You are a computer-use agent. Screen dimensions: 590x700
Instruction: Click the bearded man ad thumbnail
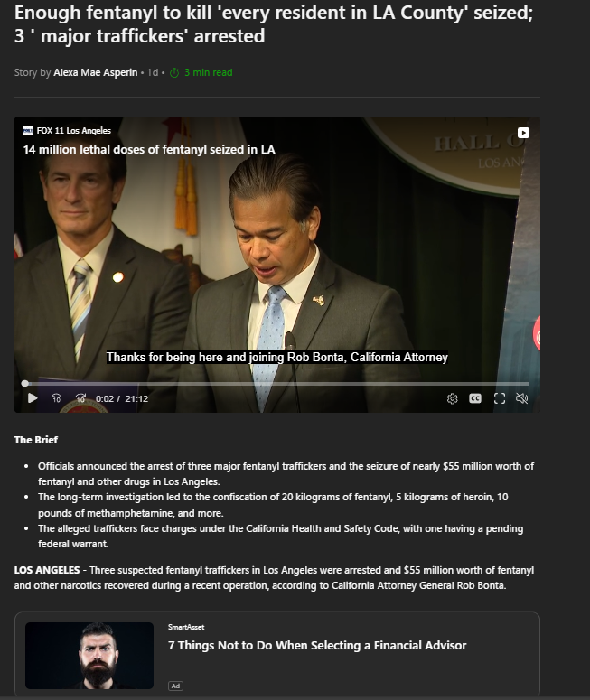(x=89, y=656)
